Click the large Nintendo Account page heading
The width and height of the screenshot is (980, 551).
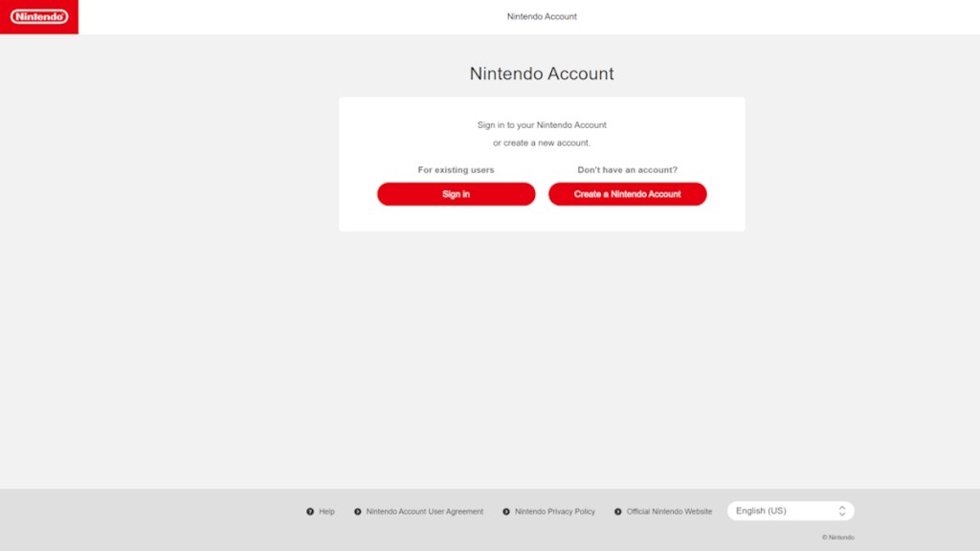coord(542,74)
